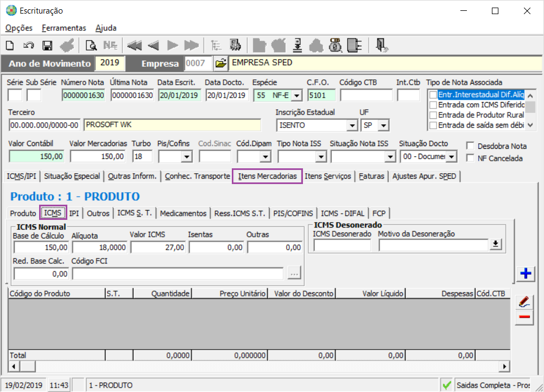
Task: Click the exit door toolbar icon
Action: [382, 46]
